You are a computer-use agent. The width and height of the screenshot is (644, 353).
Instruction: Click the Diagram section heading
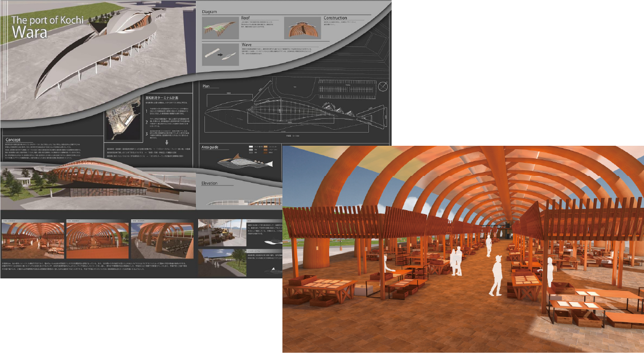211,11
